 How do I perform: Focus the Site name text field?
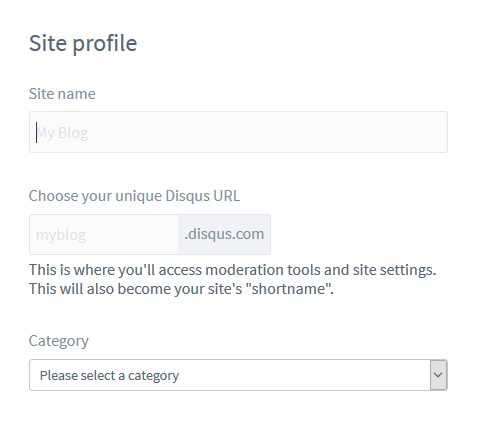click(238, 132)
